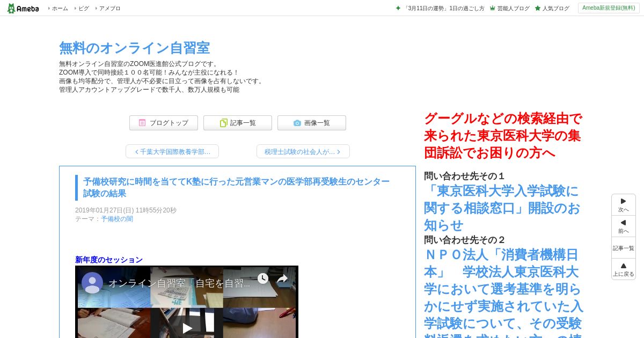
Task: Open ピグ from the top bar
Action: (84, 9)
